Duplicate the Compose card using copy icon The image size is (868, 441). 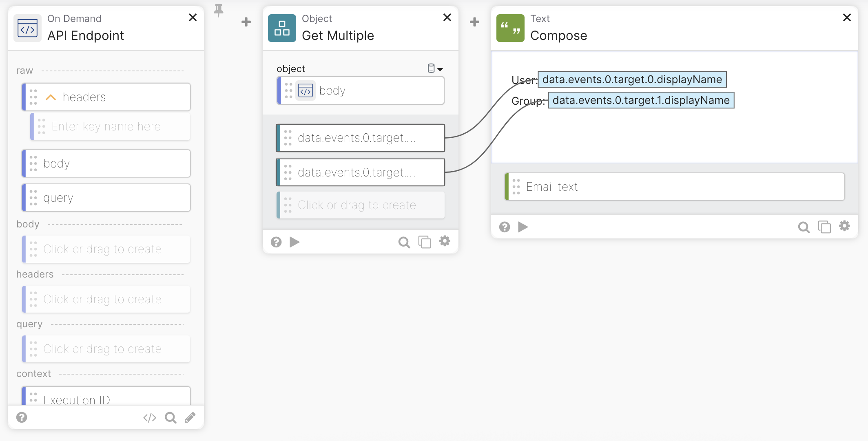click(x=824, y=227)
